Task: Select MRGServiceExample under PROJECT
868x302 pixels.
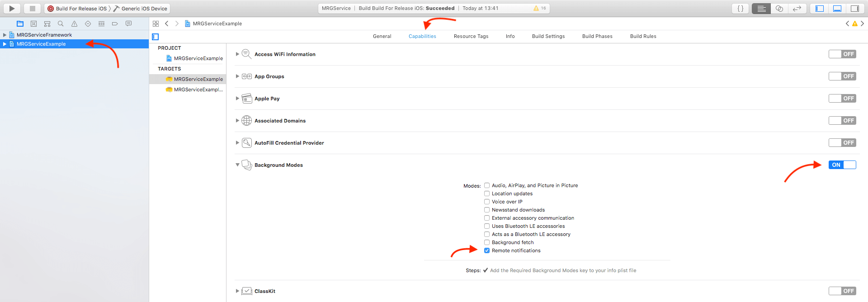Action: [194, 58]
